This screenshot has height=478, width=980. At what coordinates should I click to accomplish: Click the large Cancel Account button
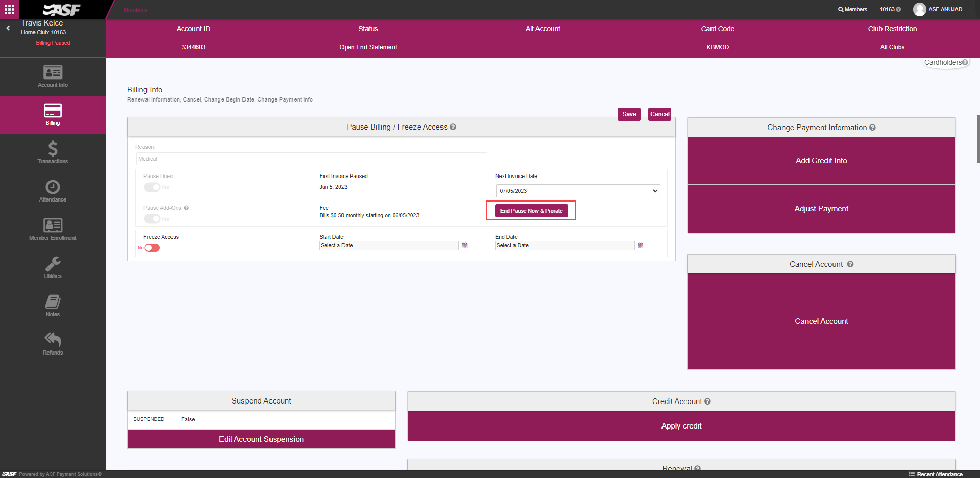821,321
